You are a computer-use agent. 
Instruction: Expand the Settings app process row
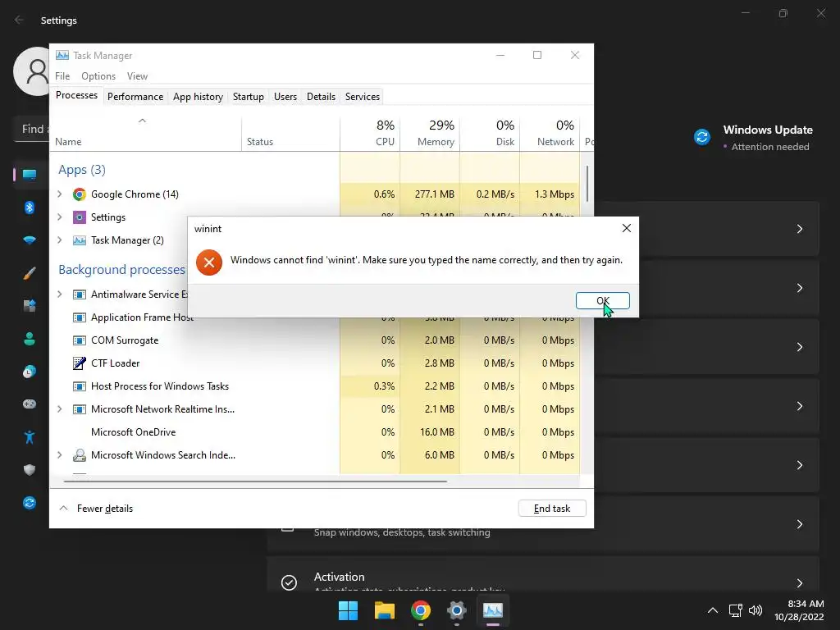tap(59, 217)
